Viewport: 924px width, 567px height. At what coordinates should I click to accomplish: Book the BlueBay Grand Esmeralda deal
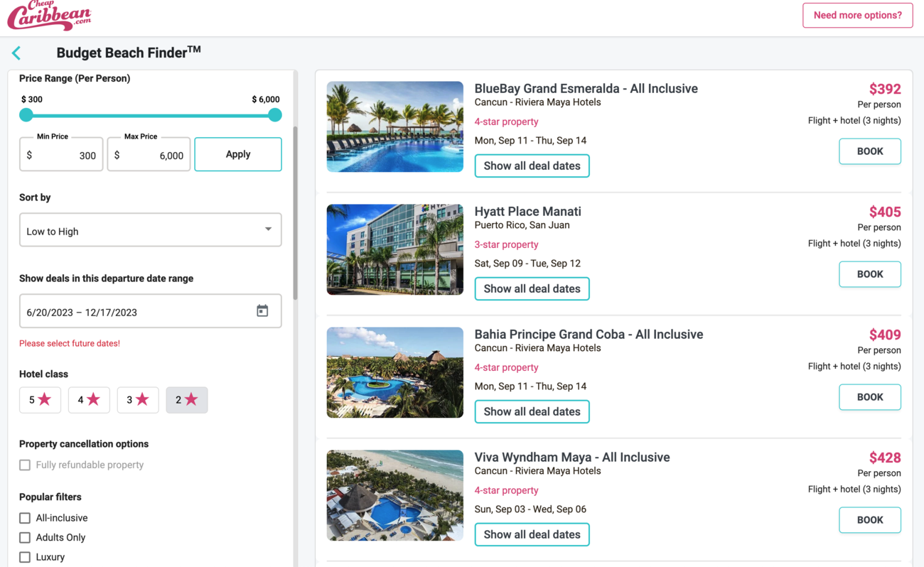(870, 151)
